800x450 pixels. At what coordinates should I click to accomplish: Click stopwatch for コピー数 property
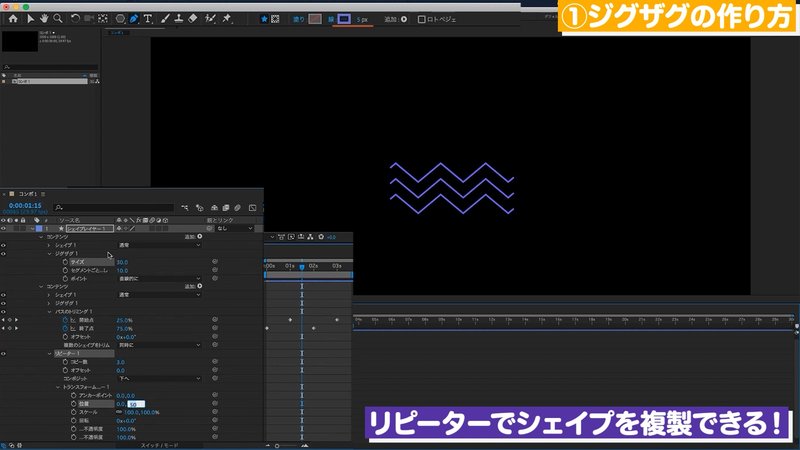pos(65,362)
